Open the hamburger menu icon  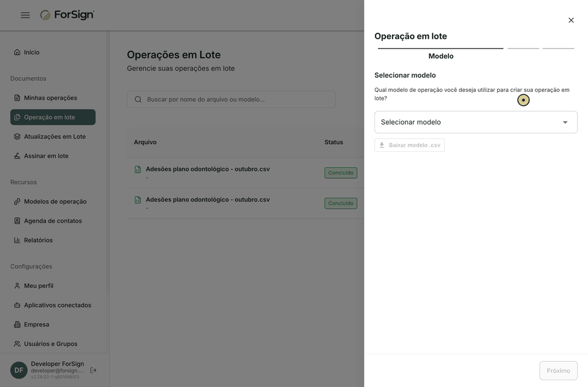point(25,15)
